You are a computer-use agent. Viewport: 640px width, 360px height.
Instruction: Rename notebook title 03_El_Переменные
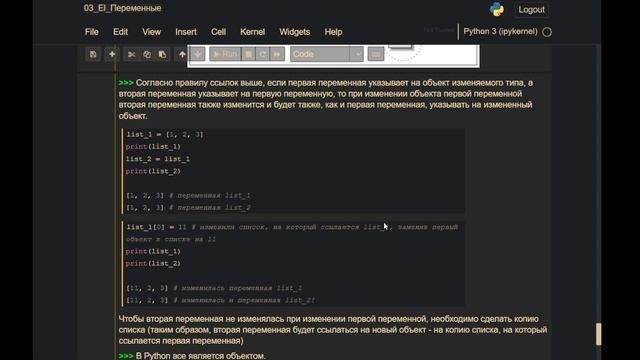[122, 8]
